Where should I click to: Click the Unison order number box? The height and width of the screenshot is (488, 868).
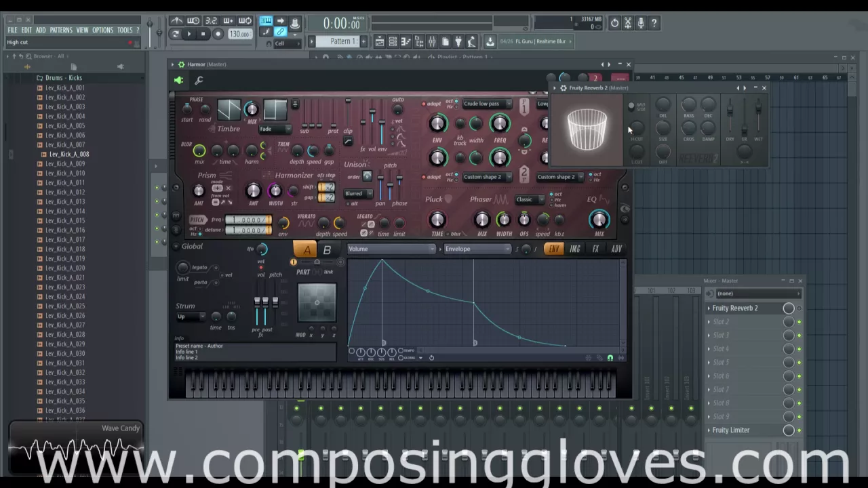click(x=368, y=177)
